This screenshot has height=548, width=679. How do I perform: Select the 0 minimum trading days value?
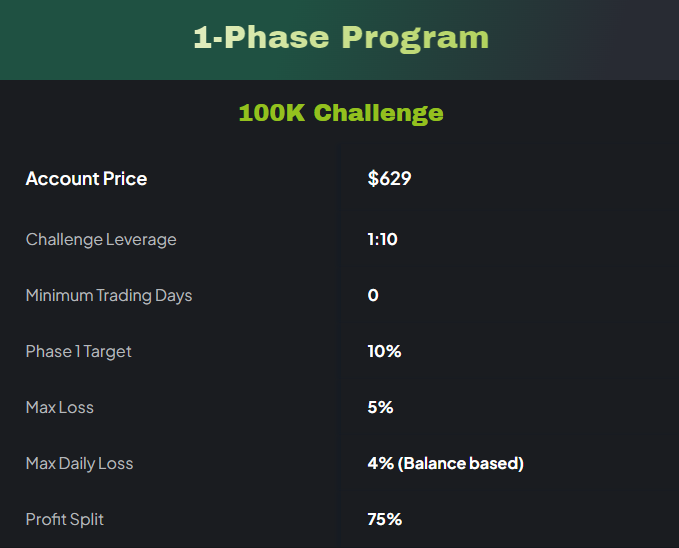tap(373, 296)
